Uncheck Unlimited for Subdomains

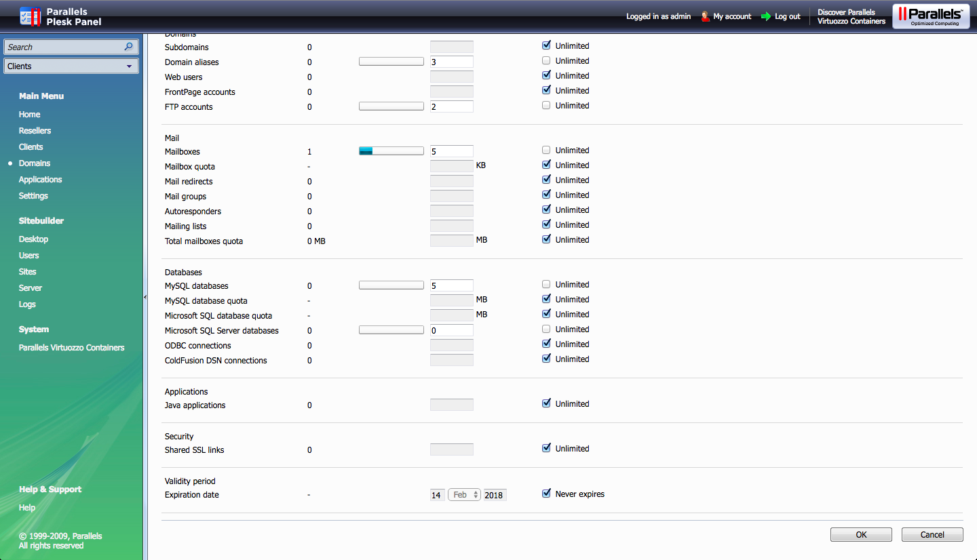tap(546, 46)
